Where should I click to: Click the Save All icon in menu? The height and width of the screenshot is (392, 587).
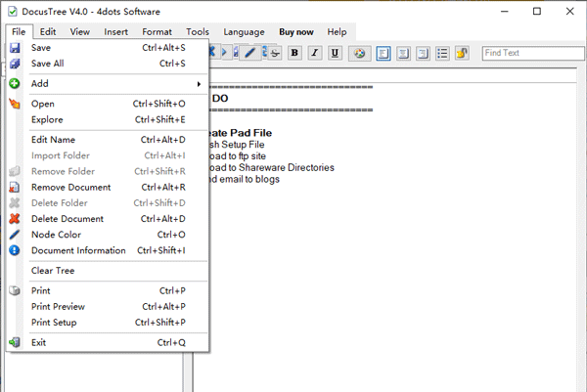15,64
